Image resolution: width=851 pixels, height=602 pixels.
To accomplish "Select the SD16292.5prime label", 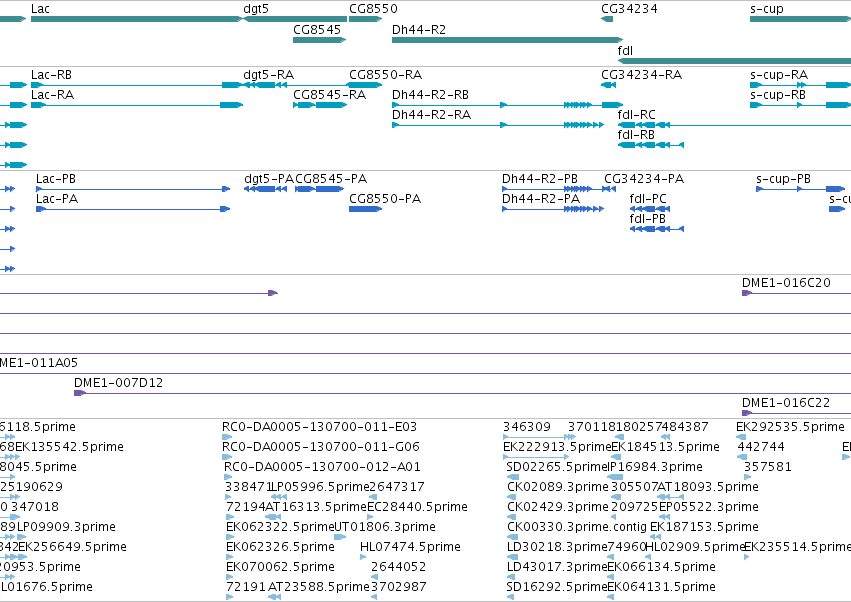I will coord(556,587).
